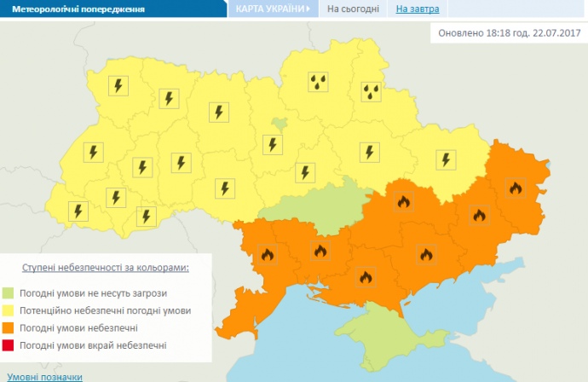
Task: Switch to the На завтра tab
Action: [418, 9]
